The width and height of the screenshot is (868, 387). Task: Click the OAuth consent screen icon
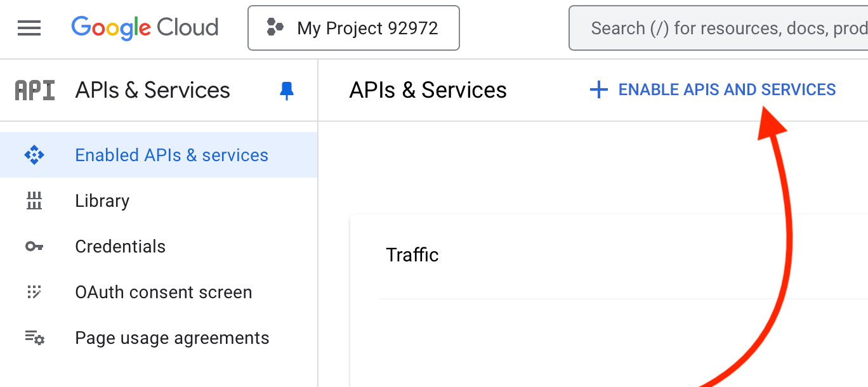pos(34,292)
